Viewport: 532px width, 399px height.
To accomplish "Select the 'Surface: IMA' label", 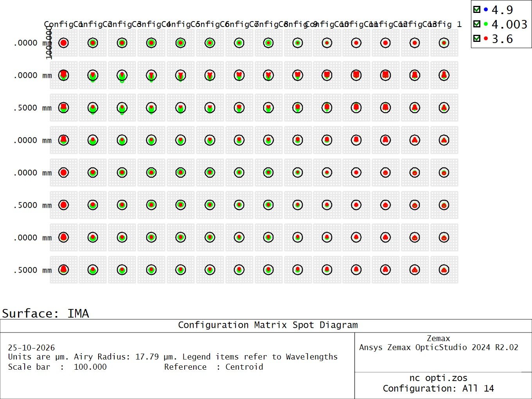I will 46,313.
